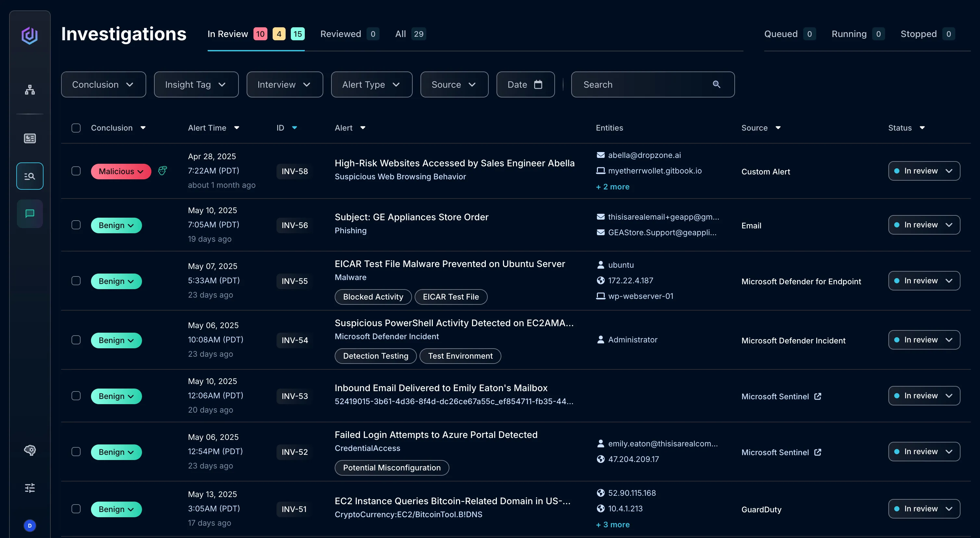Click external link icon on INV-53 Microsoft Sentinel
The height and width of the screenshot is (538, 980).
pyautogui.click(x=818, y=396)
